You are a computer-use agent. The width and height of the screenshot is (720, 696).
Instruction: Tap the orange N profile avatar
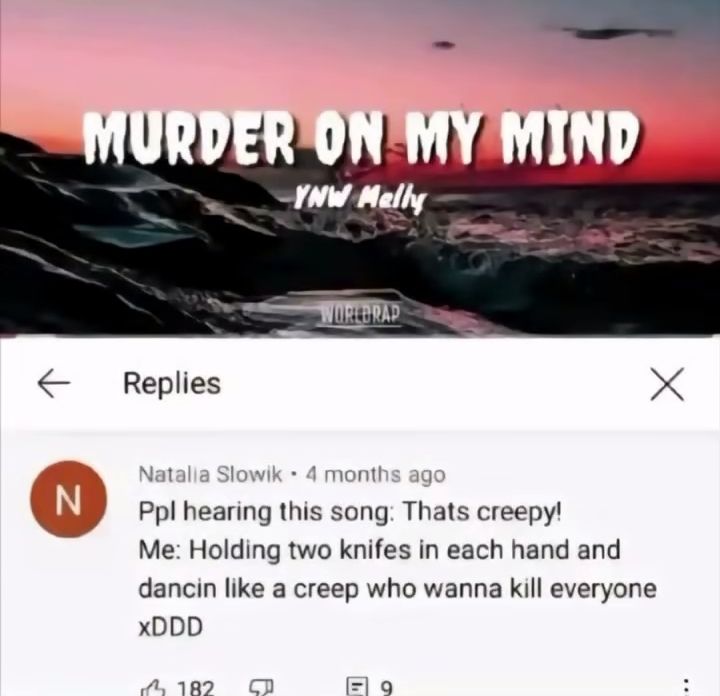pyautogui.click(x=68, y=499)
